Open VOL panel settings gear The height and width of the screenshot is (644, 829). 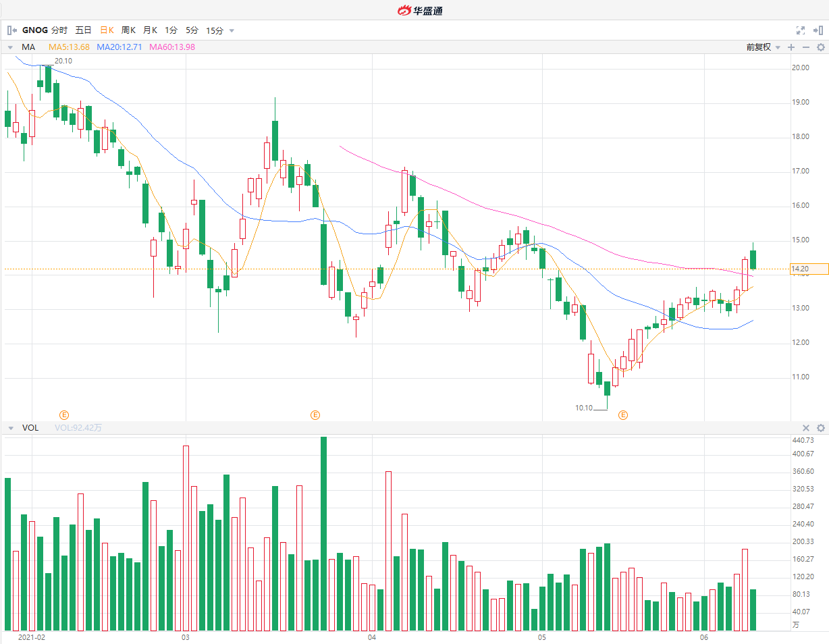(821, 428)
